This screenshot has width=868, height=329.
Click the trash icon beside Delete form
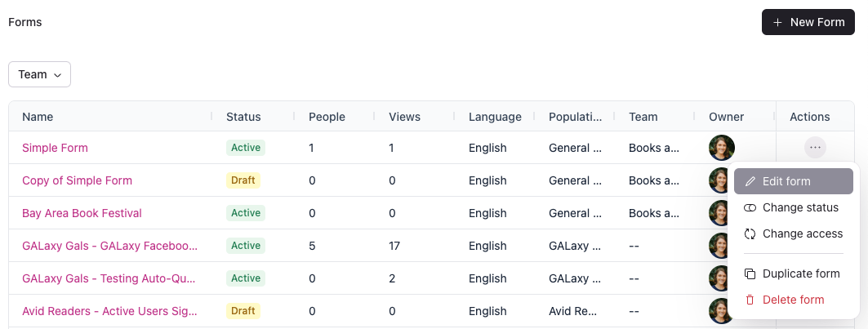coord(750,300)
